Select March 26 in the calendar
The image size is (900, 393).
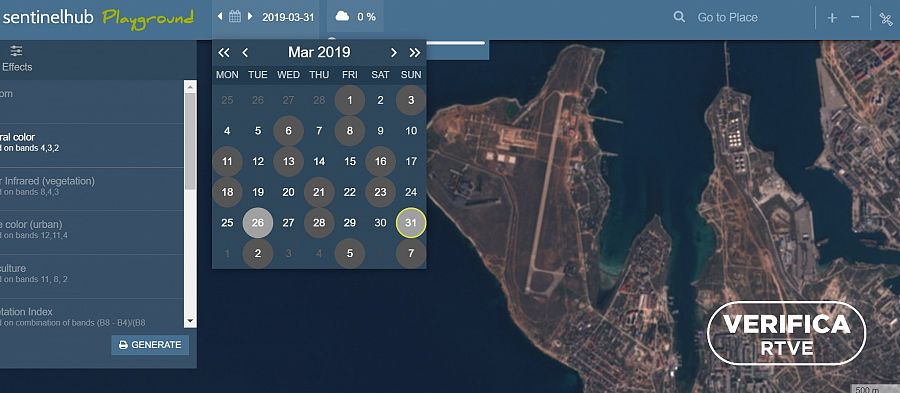point(258,223)
